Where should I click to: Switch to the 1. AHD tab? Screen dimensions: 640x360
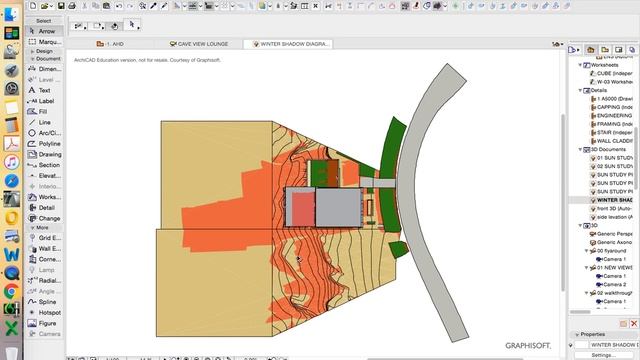click(110, 44)
